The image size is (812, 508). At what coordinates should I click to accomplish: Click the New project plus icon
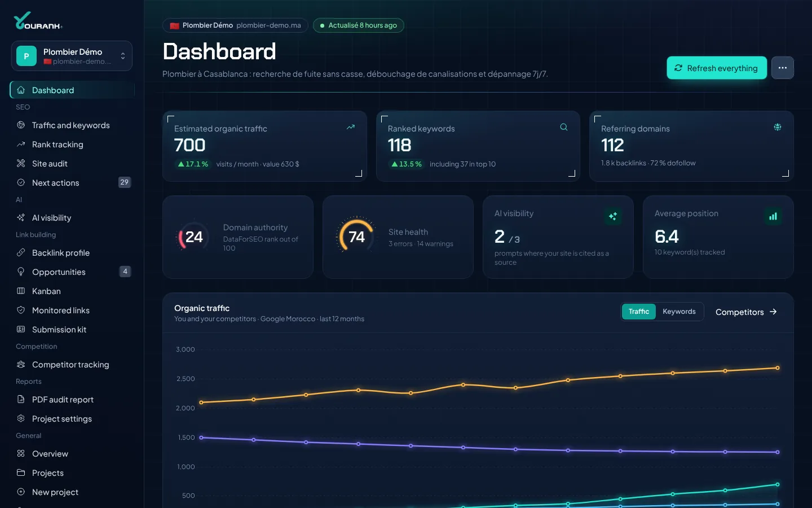21,492
